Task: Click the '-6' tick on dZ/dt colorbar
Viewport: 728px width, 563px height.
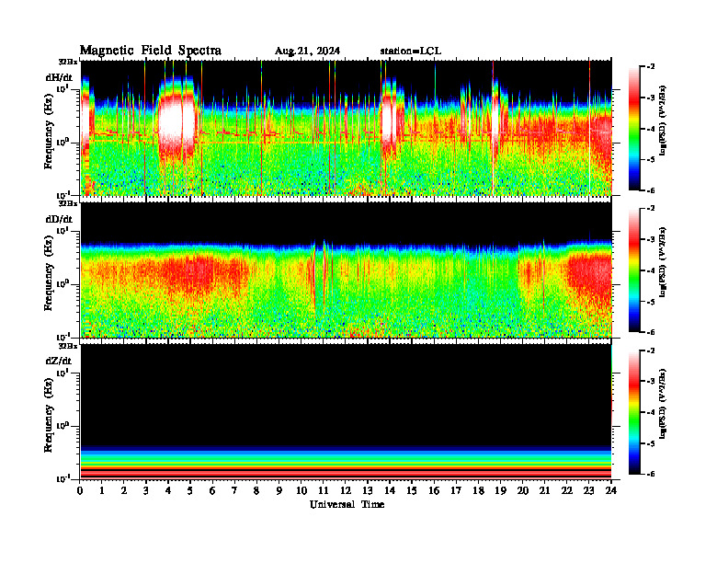Action: click(649, 474)
